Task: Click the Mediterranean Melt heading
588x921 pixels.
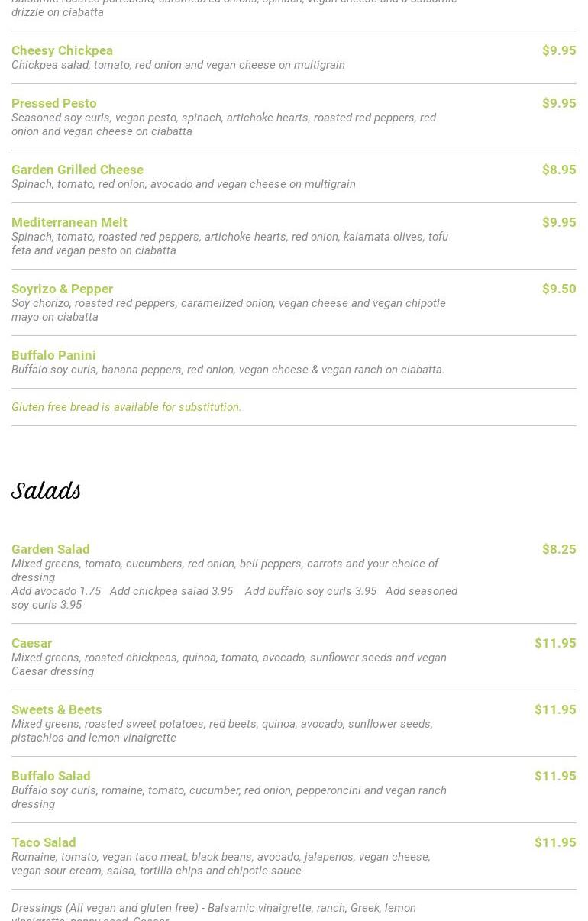Action: tap(69, 222)
